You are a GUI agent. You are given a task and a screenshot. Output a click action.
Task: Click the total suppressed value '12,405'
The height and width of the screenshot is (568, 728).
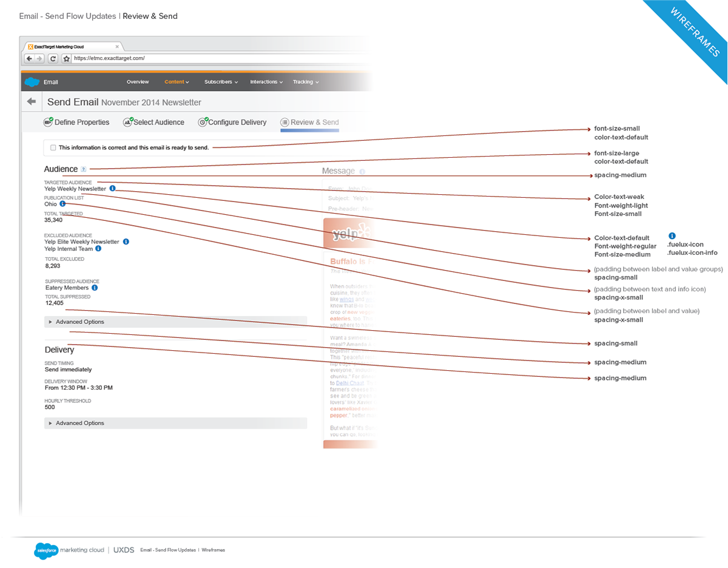click(54, 303)
